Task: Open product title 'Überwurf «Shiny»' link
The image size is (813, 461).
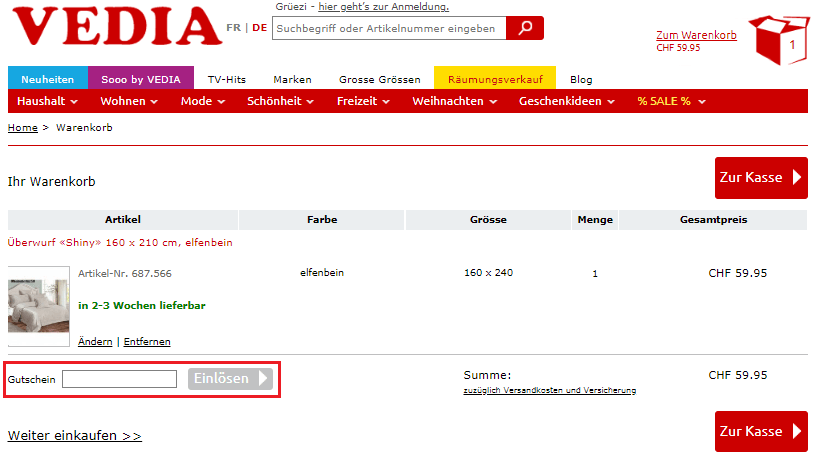Action: tap(120, 243)
